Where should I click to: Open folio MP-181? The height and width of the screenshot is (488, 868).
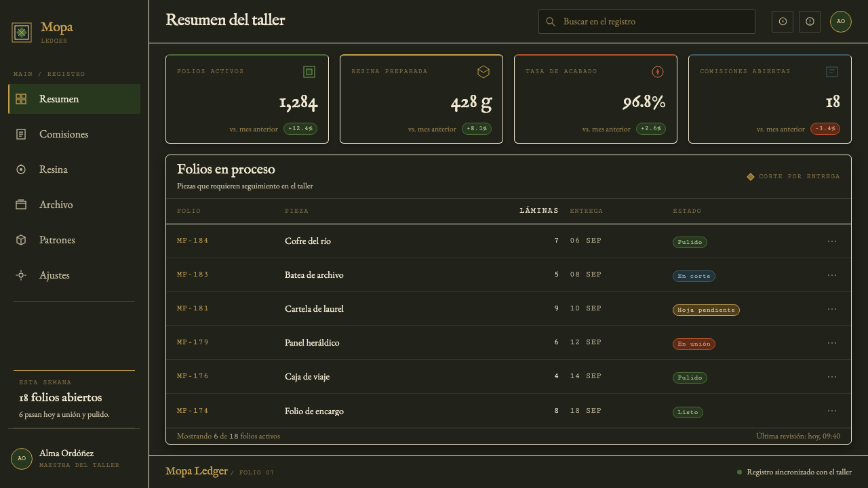point(193,308)
